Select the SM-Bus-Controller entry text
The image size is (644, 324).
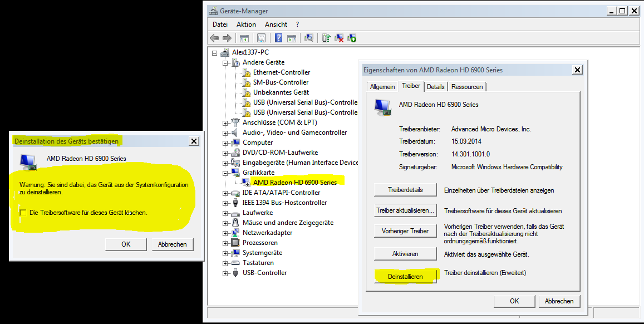click(281, 82)
